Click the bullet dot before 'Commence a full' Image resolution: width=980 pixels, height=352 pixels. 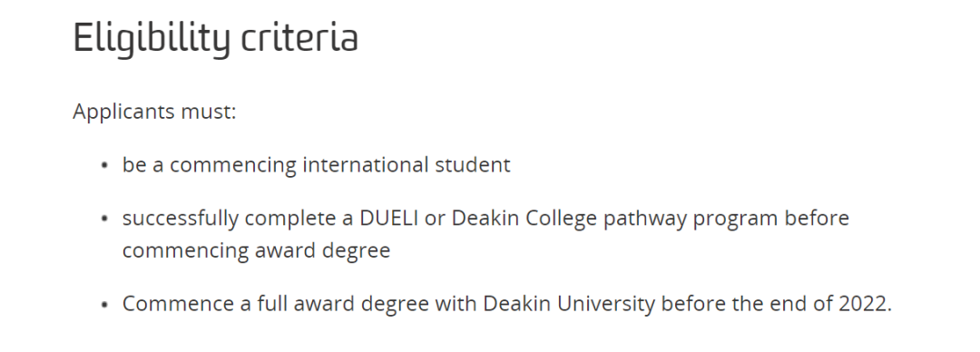click(105, 305)
